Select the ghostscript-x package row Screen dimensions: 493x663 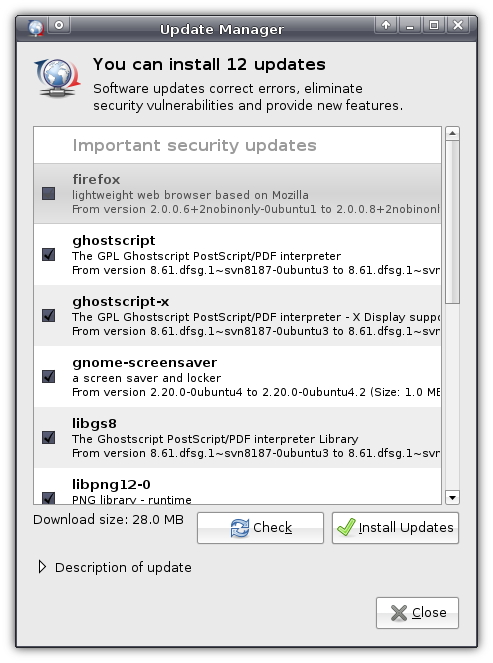point(237,315)
